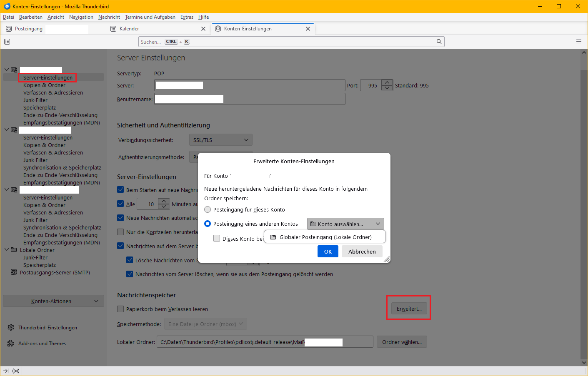This screenshot has width=588, height=376.
Task: Expand the Konten-Aktionen dropdown
Action: (x=53, y=301)
